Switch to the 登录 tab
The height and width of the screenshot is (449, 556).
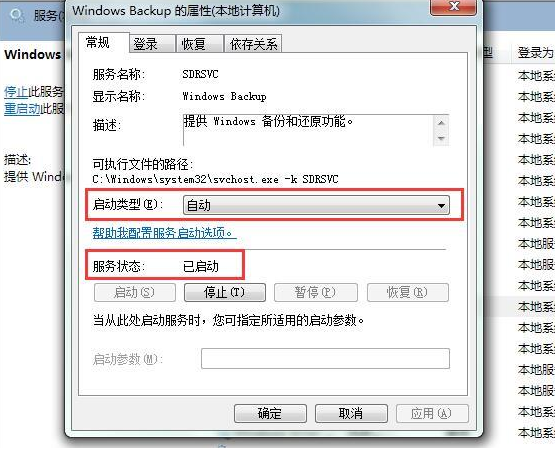point(152,44)
